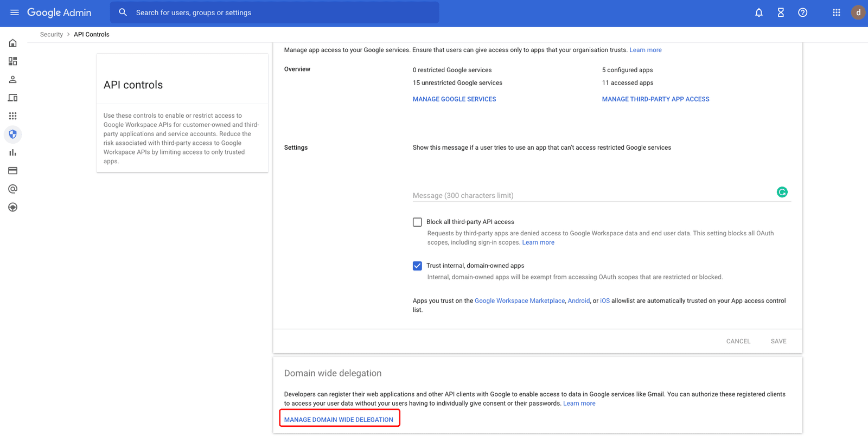Viewport: 868px width, 442px height.
Task: Open Billing card icon in sidebar
Action: [x=13, y=171]
